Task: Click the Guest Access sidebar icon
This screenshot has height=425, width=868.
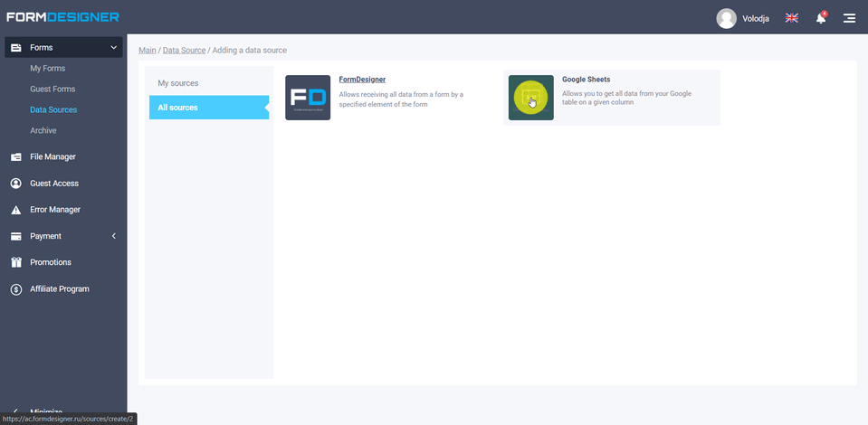Action: [x=15, y=184]
